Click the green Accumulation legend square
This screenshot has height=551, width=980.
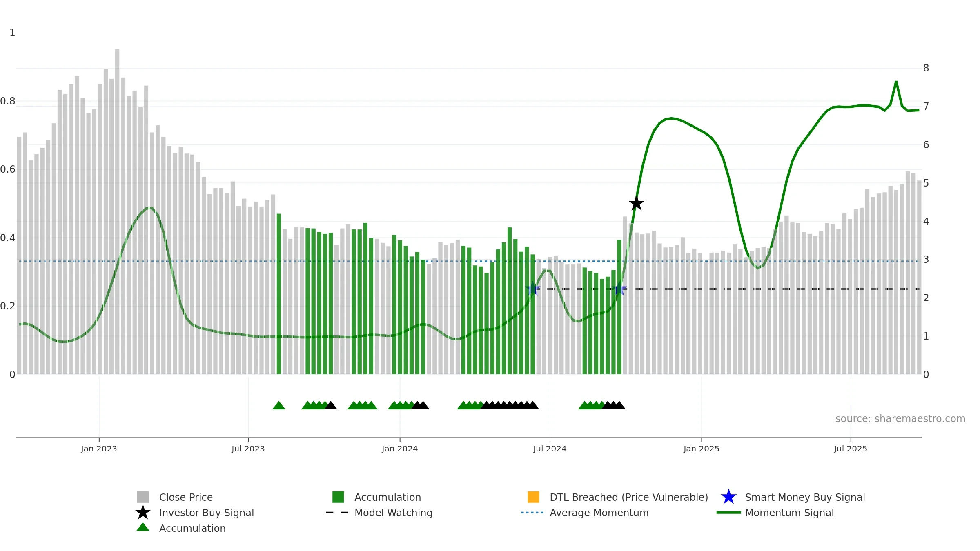click(x=338, y=497)
